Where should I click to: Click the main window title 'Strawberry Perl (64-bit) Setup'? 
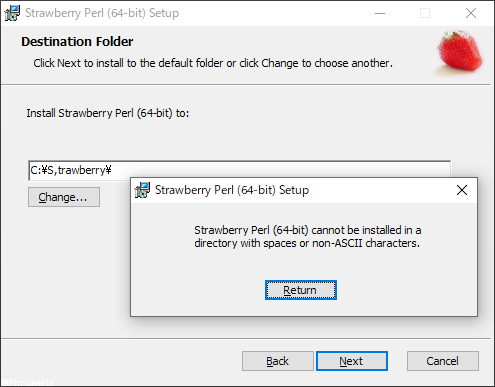pyautogui.click(x=102, y=13)
